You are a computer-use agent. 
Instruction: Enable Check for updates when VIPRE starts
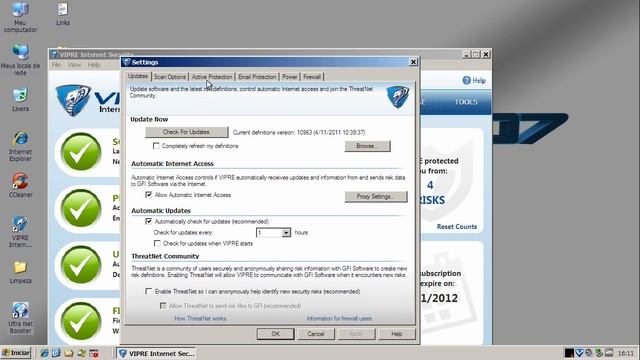click(x=157, y=243)
